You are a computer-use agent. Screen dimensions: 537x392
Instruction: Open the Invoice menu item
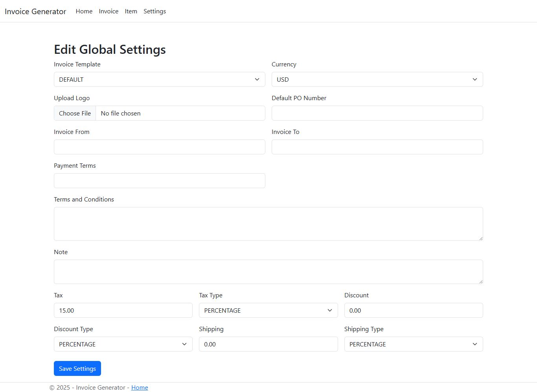click(x=109, y=11)
